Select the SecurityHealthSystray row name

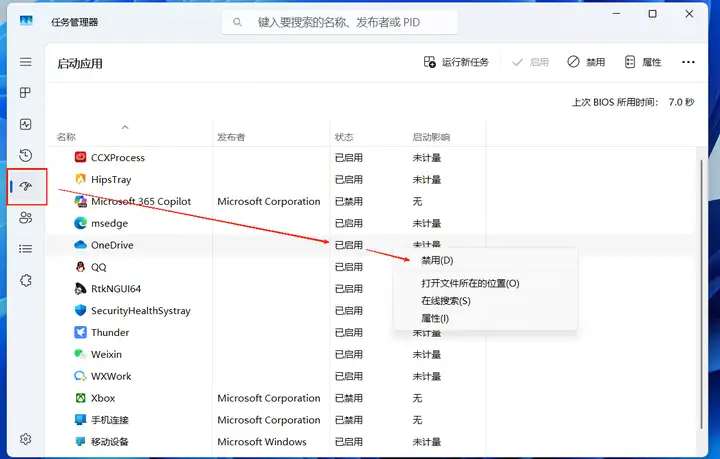141,311
